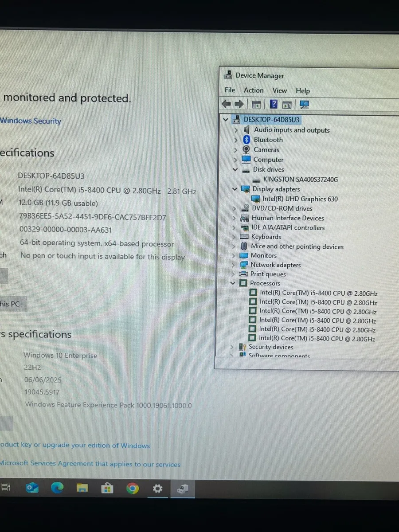Click the speaker icon of Audio inputs and outputs
This screenshot has width=399, height=532.
coord(246,130)
